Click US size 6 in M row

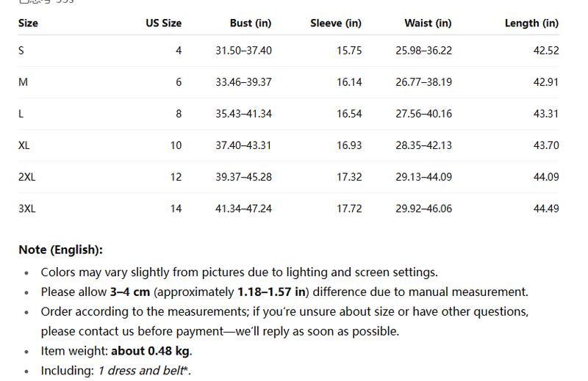179,82
